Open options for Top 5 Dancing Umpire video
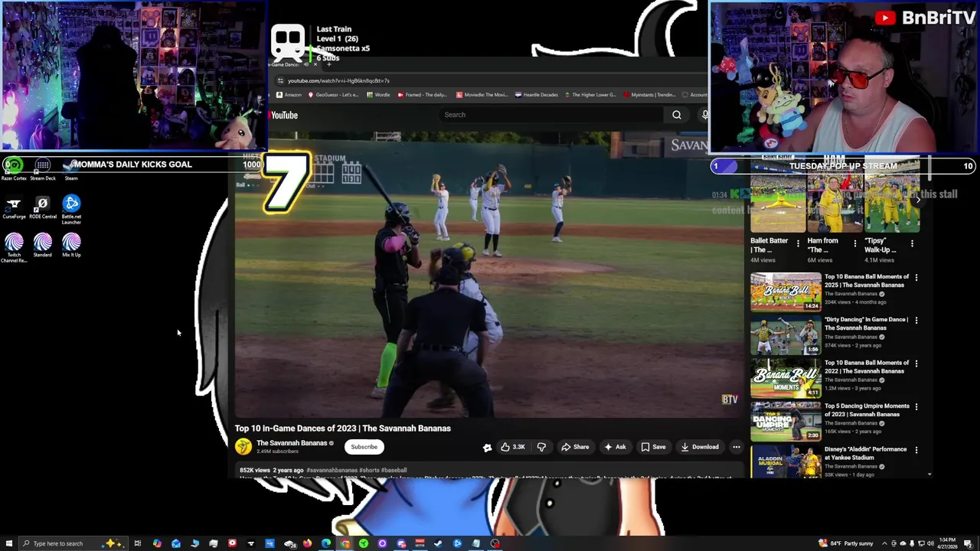The height and width of the screenshot is (551, 980). pos(916,406)
